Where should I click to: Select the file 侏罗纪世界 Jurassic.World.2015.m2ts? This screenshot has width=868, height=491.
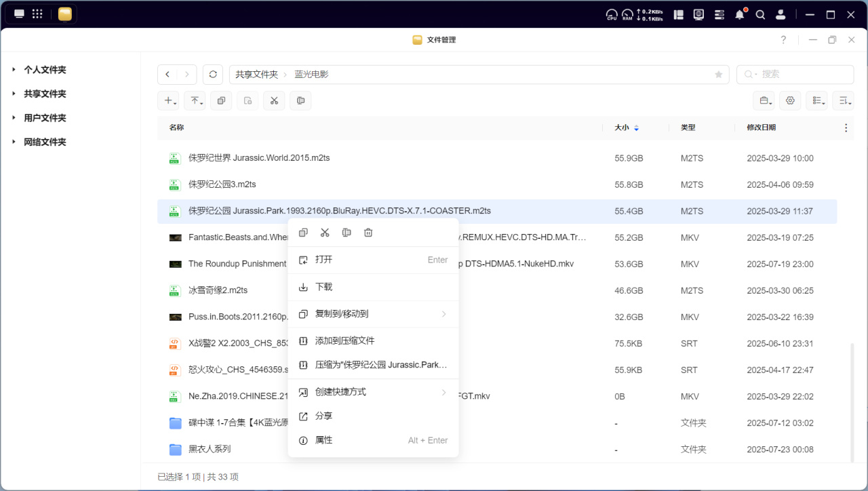[x=497, y=158]
